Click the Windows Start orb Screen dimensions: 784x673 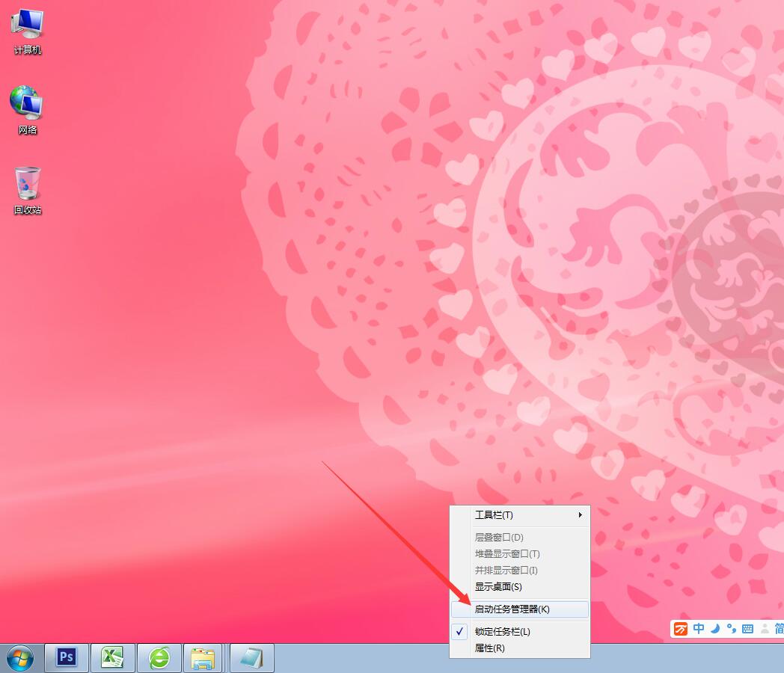coord(19,658)
